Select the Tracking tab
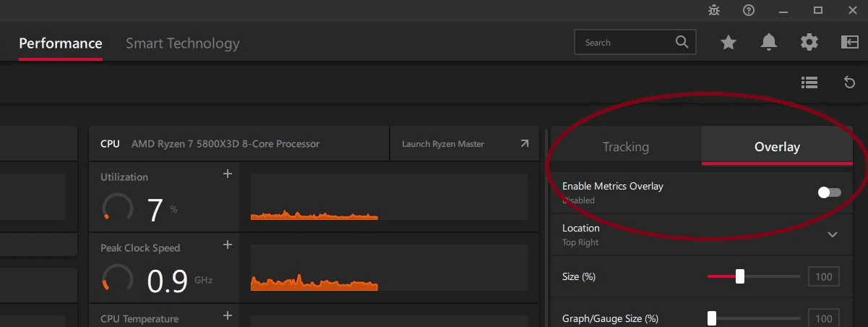This screenshot has height=327, width=868. pos(626,147)
